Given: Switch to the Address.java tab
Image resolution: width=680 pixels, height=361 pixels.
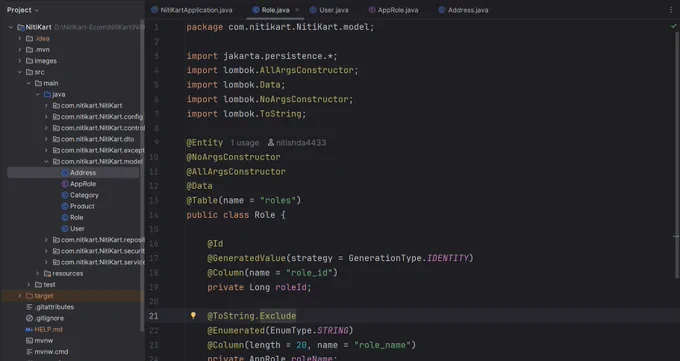Looking at the screenshot, I should 463,10.
